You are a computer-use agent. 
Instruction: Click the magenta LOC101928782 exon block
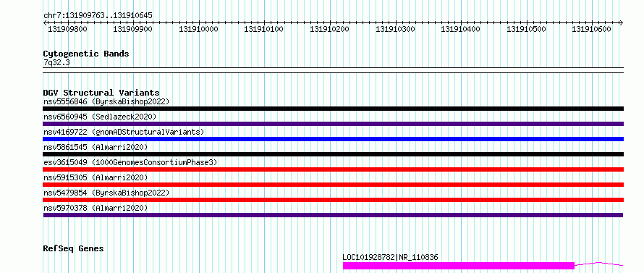click(458, 266)
